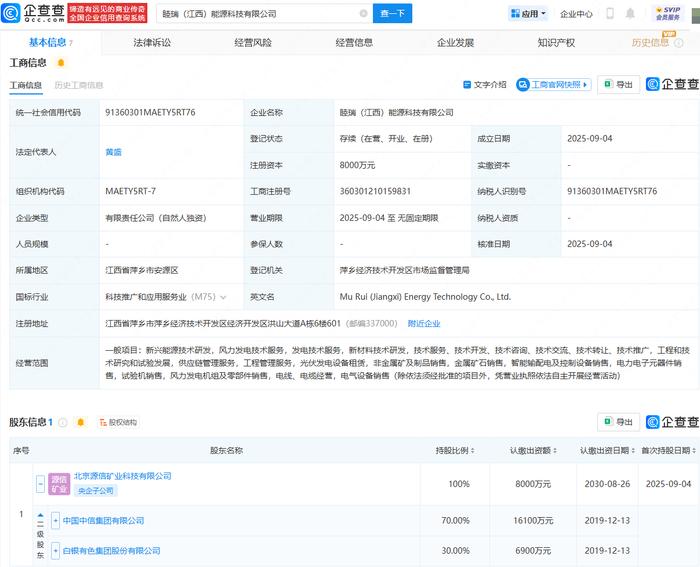The height and width of the screenshot is (567, 700).
Task: Open the 企业发展 tab
Action: pyautogui.click(x=455, y=43)
